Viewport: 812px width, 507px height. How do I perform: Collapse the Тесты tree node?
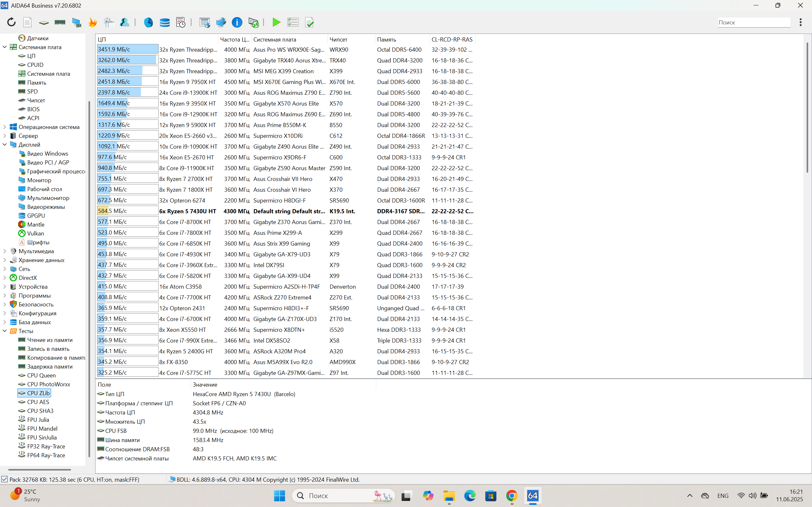(x=5, y=331)
